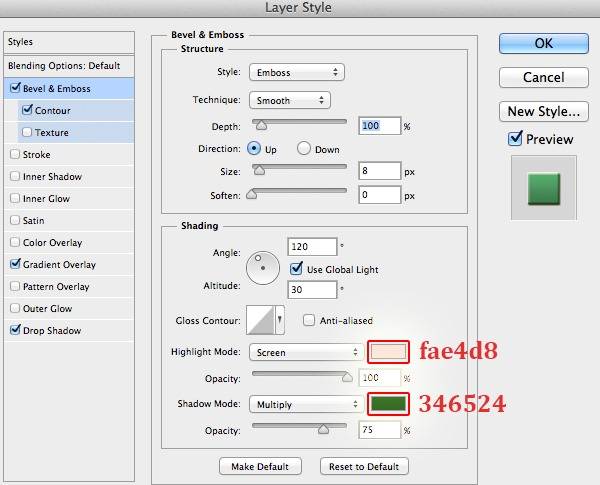Uncheck the Bevel & Emboss checkbox
The height and width of the screenshot is (485, 600).
point(15,88)
